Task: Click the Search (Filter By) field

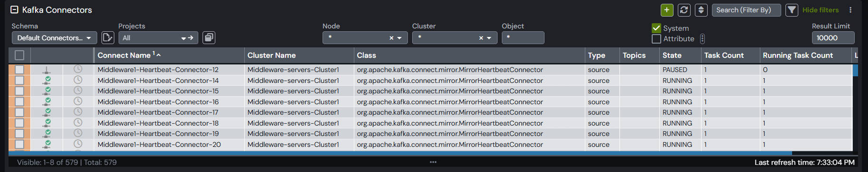Action: 746,10
